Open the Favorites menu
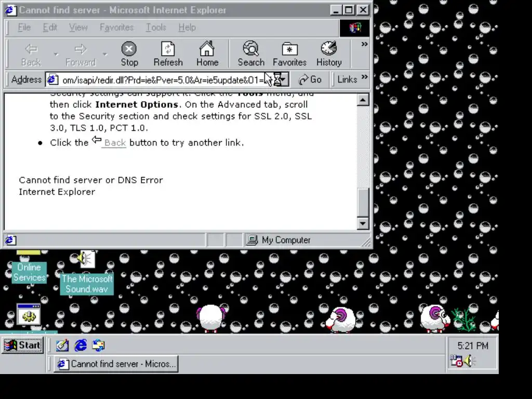 [x=116, y=27]
